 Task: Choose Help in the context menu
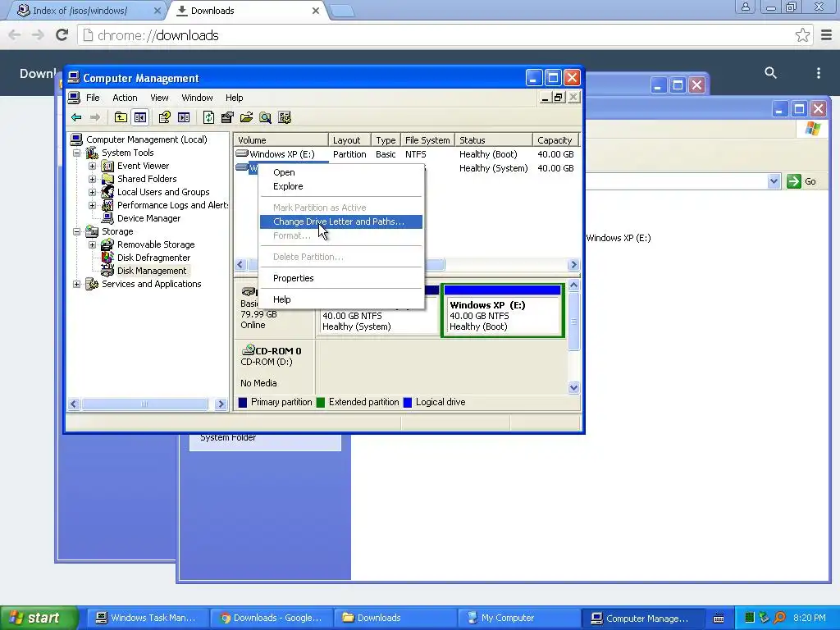(x=341, y=299)
